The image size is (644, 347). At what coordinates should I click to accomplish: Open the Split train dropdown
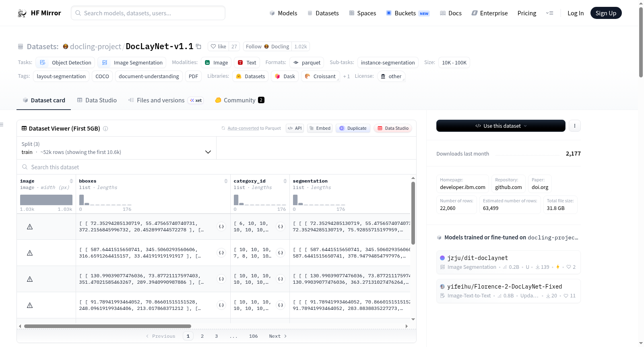click(116, 148)
